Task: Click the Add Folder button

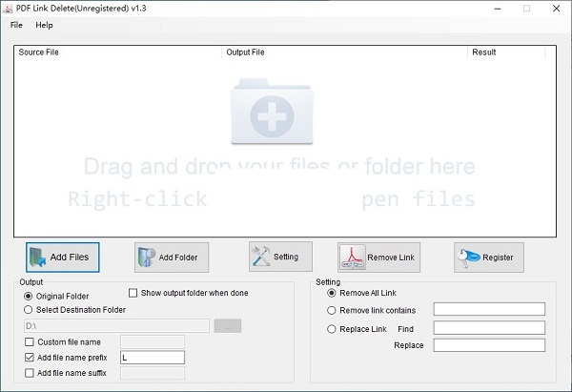Action: [x=172, y=258]
